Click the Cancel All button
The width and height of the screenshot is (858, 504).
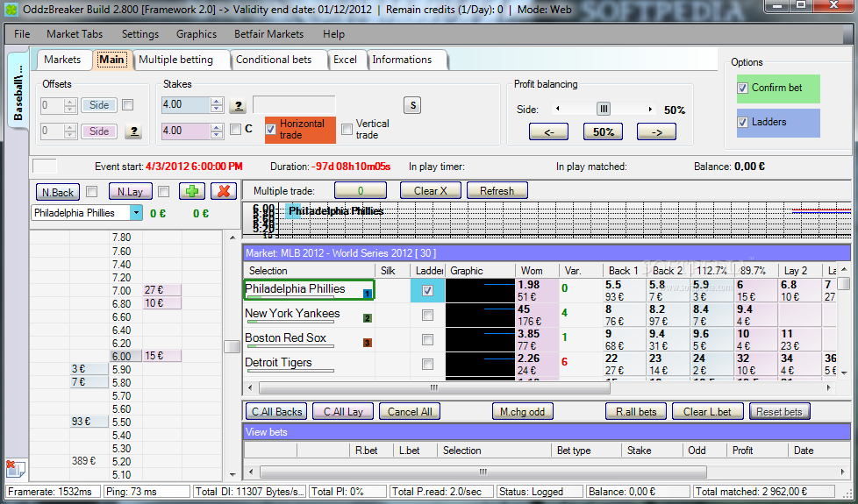(x=410, y=412)
